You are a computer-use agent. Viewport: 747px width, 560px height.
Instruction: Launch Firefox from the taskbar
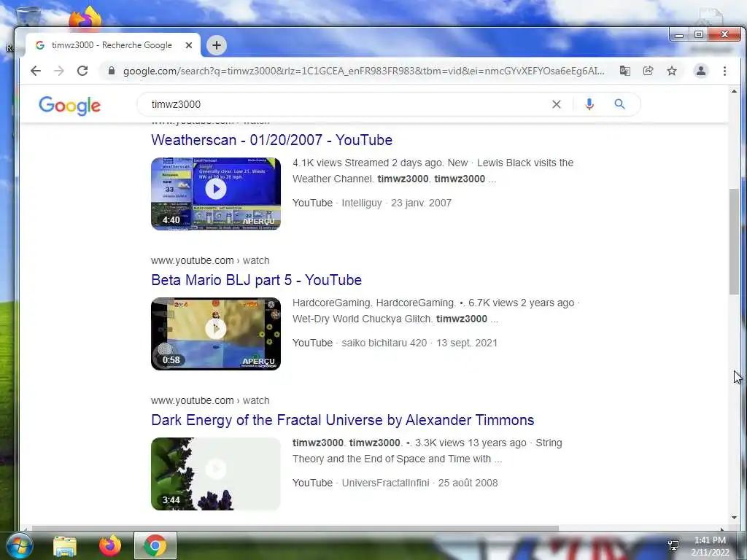pos(110,545)
